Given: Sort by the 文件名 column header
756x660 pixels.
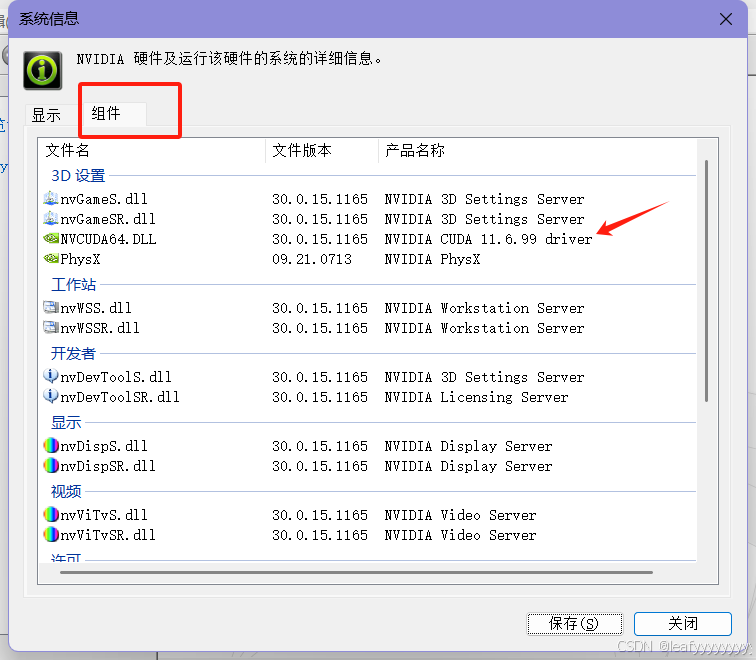Looking at the screenshot, I should (151, 150).
